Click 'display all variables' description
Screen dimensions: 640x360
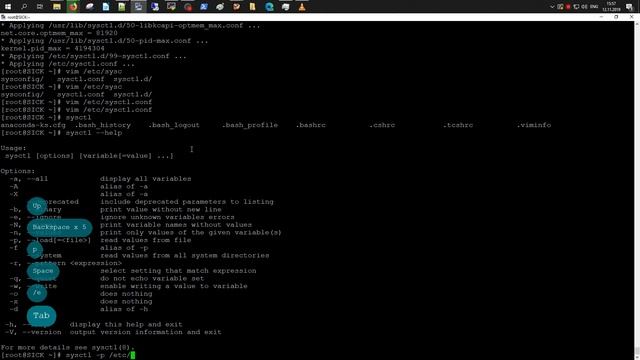[146, 179]
